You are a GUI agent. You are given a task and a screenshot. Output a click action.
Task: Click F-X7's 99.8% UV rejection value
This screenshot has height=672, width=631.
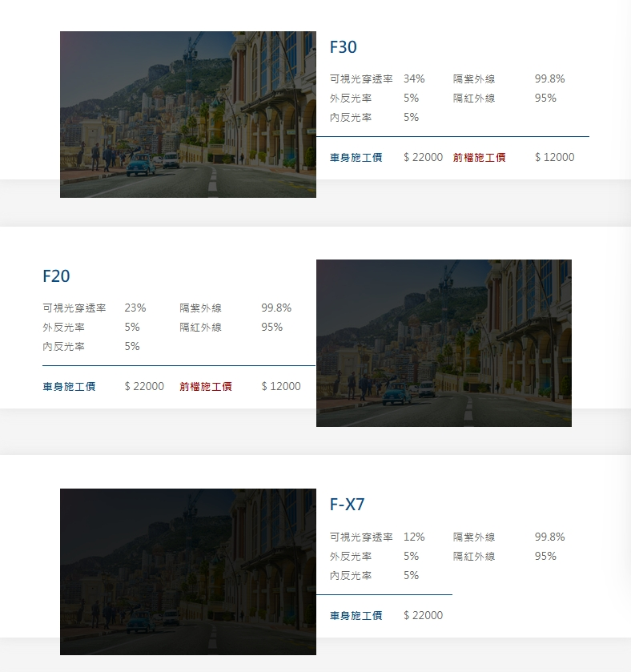pos(549,537)
